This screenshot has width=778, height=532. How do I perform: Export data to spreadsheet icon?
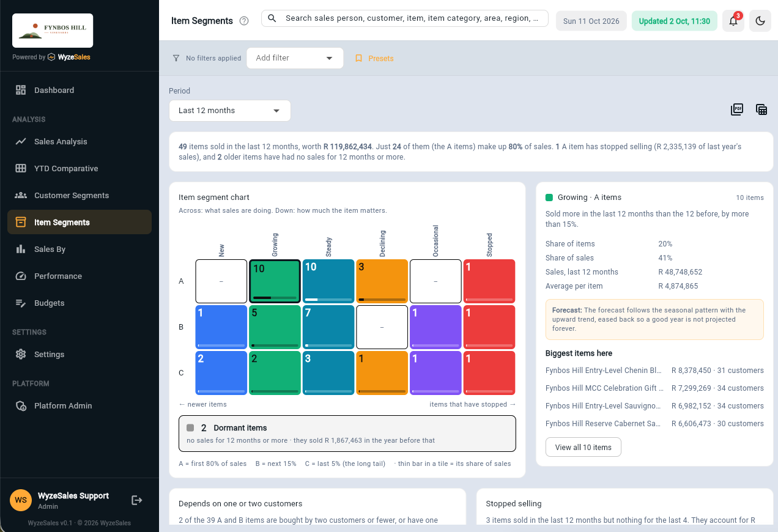[x=761, y=109]
